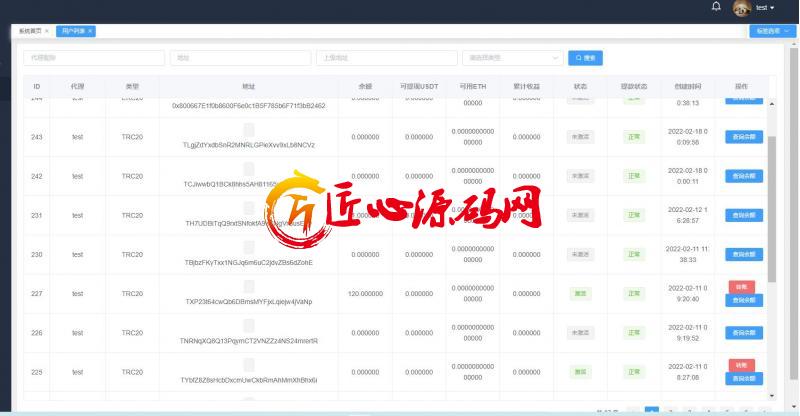Click the green withdrawal status tag in row 230
The image size is (800, 416).
(x=634, y=254)
